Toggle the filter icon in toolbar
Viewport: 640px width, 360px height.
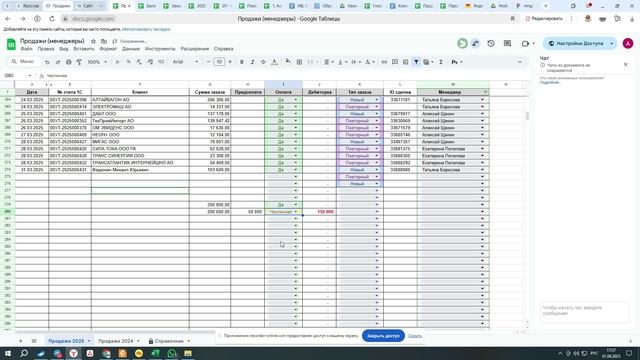click(416, 62)
